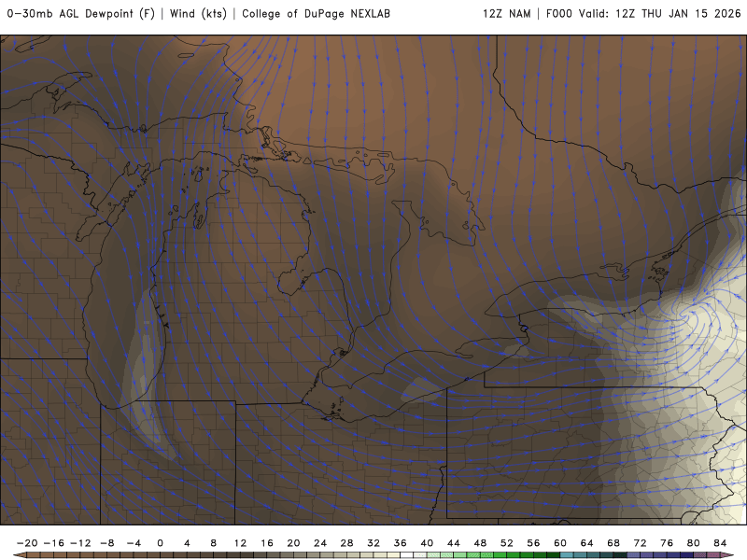Viewport: 747px width, 560px height.
Task: Click the "12Z NAM" model run label
Action: pos(506,14)
